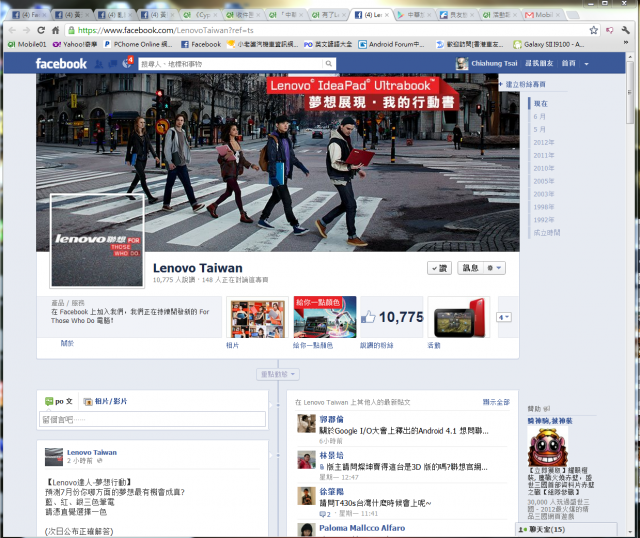Click sponsored game ad monster image

pos(547,447)
